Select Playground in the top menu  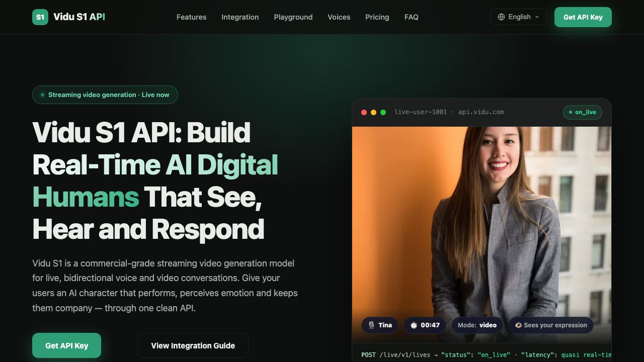[293, 17]
